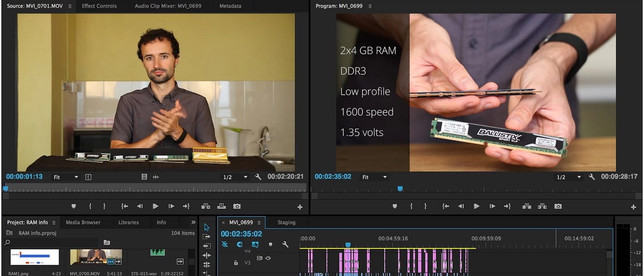Show hidden Project panel tabs with double chevron
644x276 pixels.
pyautogui.click(x=193, y=222)
